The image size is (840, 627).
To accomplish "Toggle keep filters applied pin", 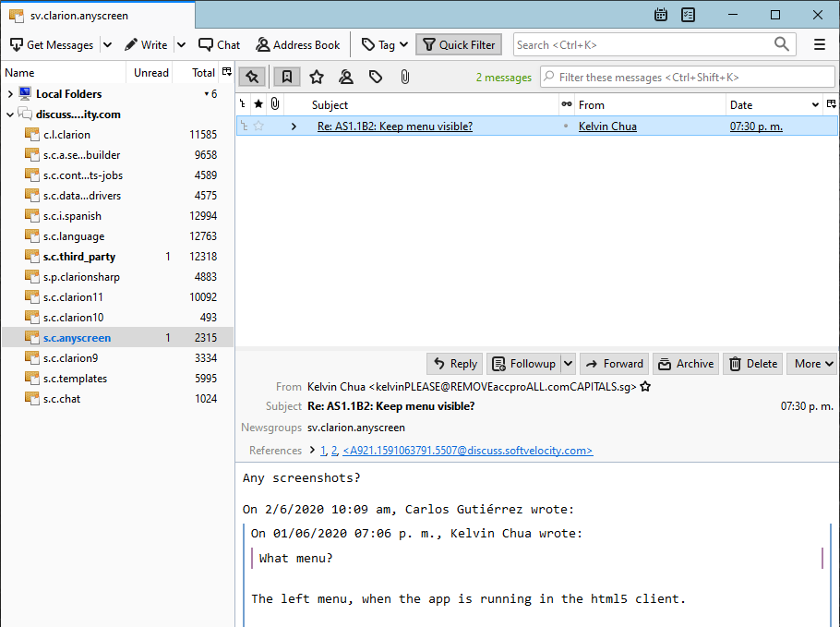I will pyautogui.click(x=252, y=78).
